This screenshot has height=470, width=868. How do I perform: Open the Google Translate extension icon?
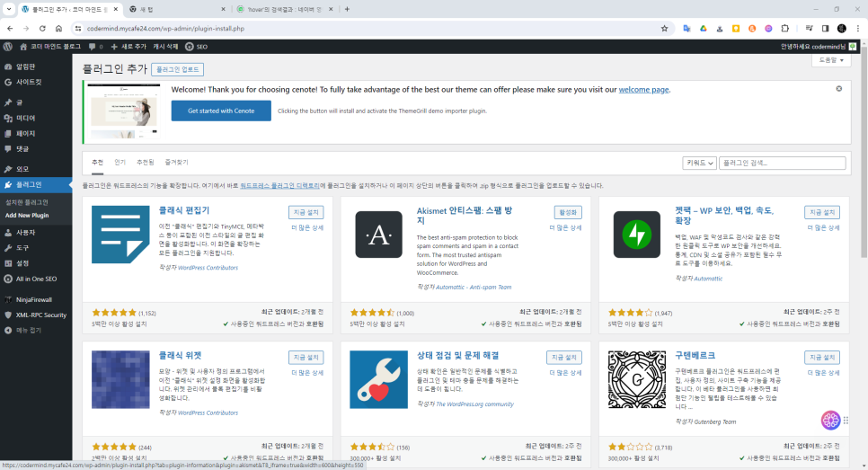(x=686, y=28)
